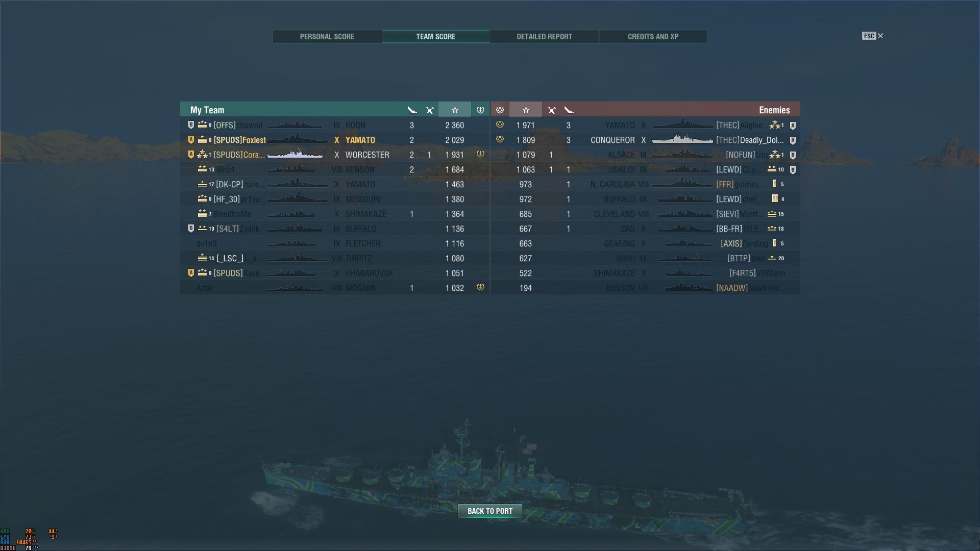Click My Team achievements medal column icon
980x551 pixels.
coord(480,110)
